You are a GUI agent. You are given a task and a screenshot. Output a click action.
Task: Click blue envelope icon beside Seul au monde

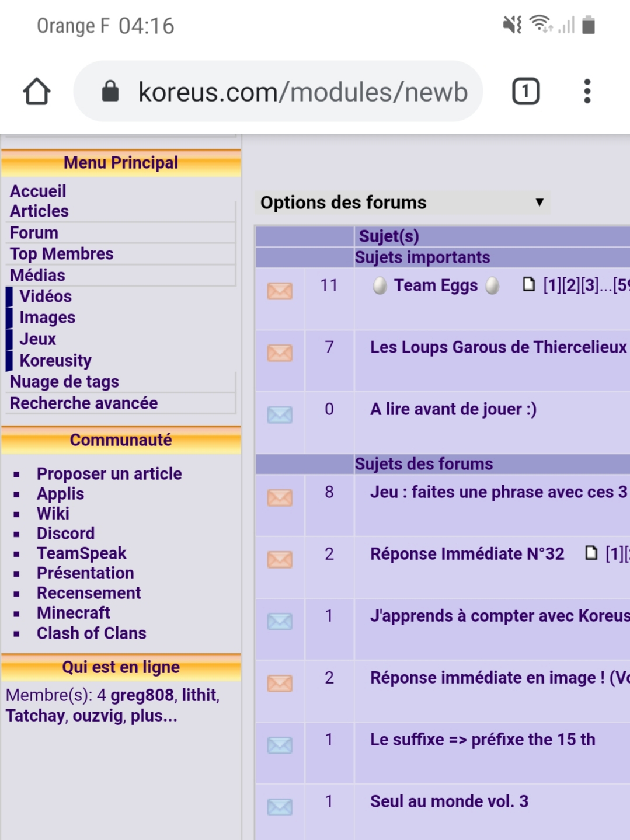[280, 807]
